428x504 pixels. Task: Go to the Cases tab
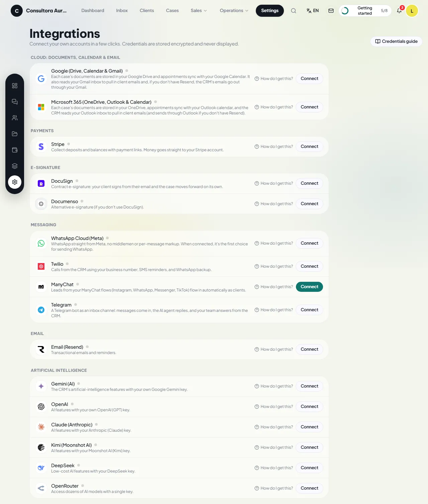pos(172,11)
